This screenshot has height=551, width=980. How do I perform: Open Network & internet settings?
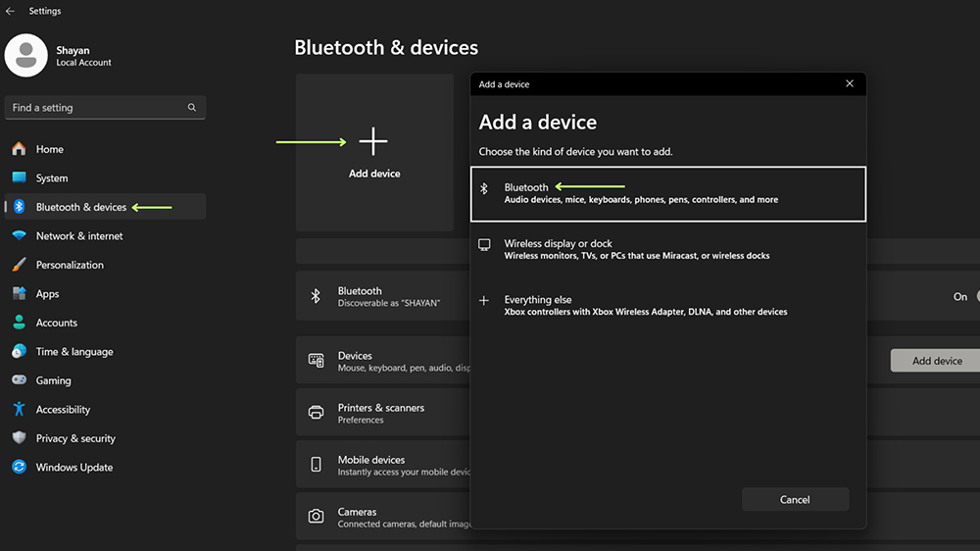pos(79,236)
